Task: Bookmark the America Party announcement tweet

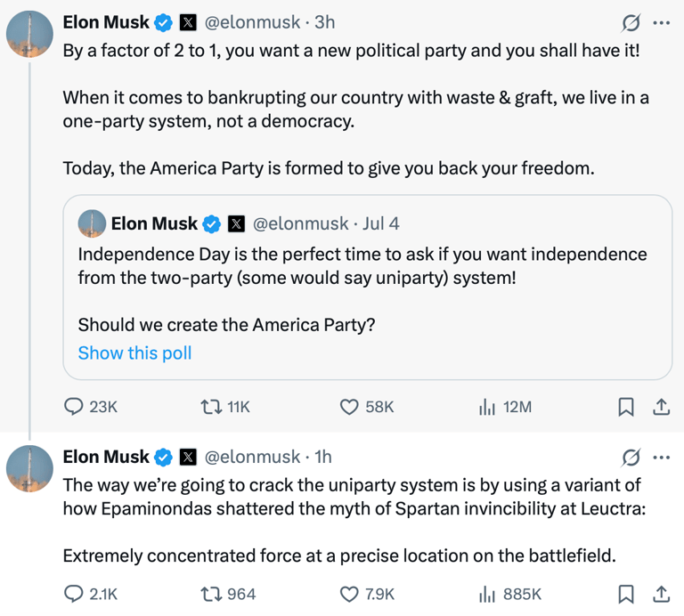Action: tap(626, 407)
